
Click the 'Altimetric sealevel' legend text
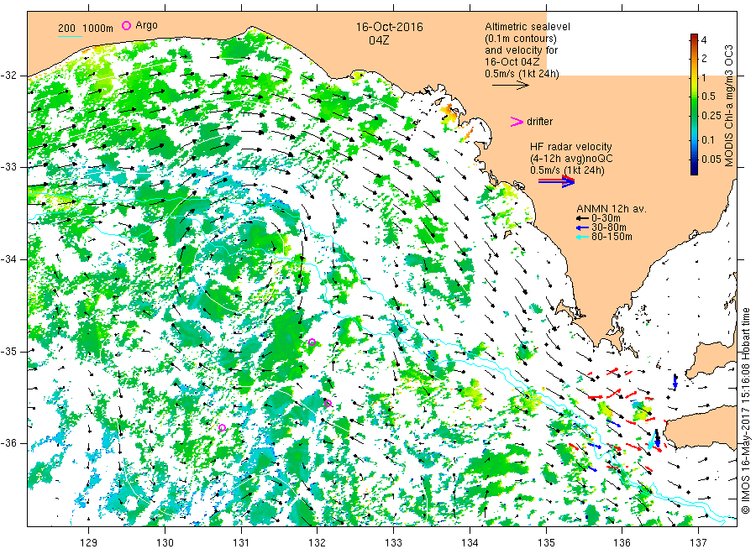coord(528,27)
